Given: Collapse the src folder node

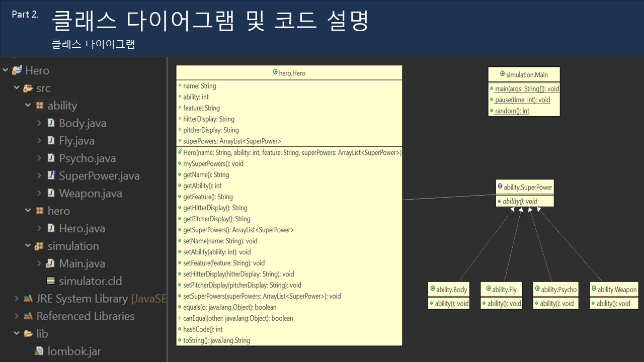Looking at the screenshot, I should tap(17, 88).
